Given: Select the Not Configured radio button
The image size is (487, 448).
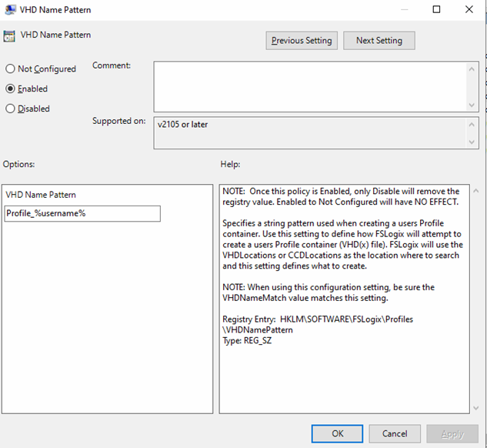Looking at the screenshot, I should 10,69.
